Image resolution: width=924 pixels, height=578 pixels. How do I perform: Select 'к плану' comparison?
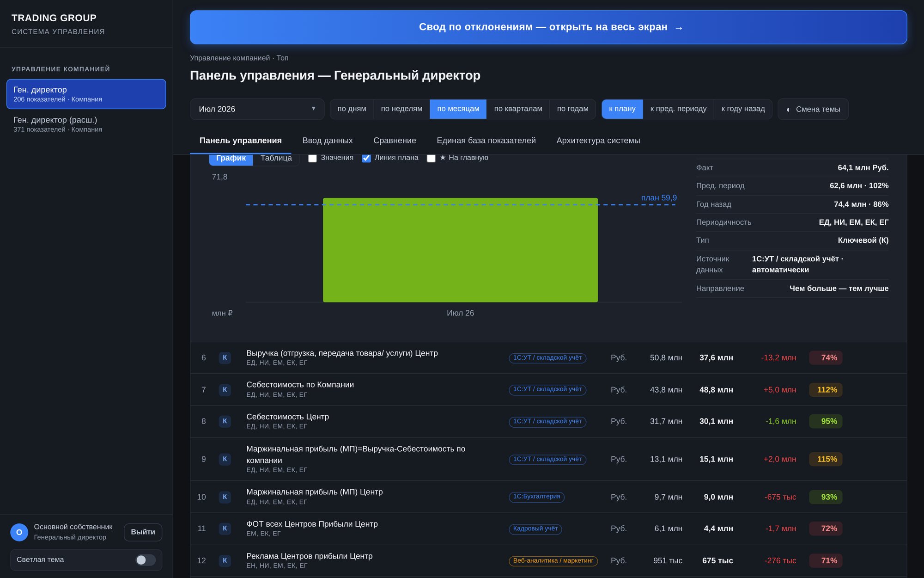(622, 109)
